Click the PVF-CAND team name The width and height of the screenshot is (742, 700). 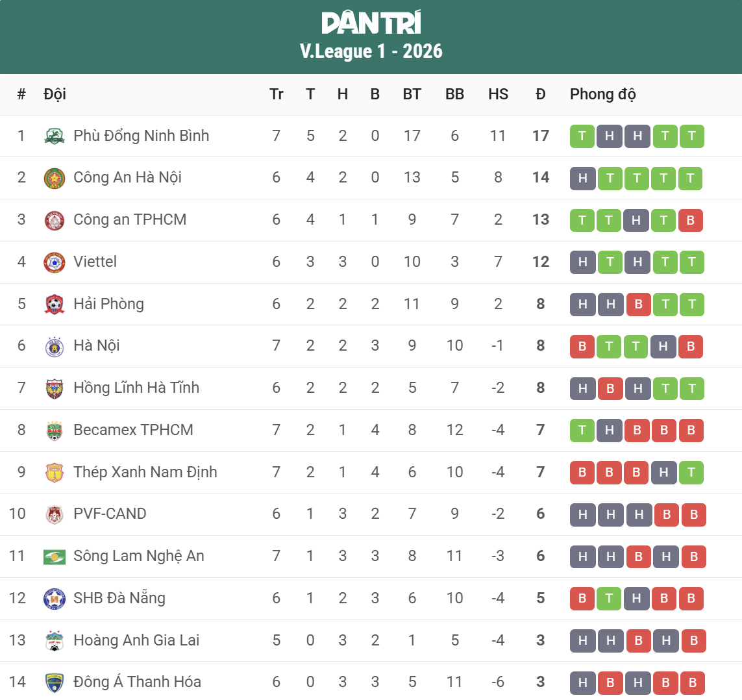110,514
